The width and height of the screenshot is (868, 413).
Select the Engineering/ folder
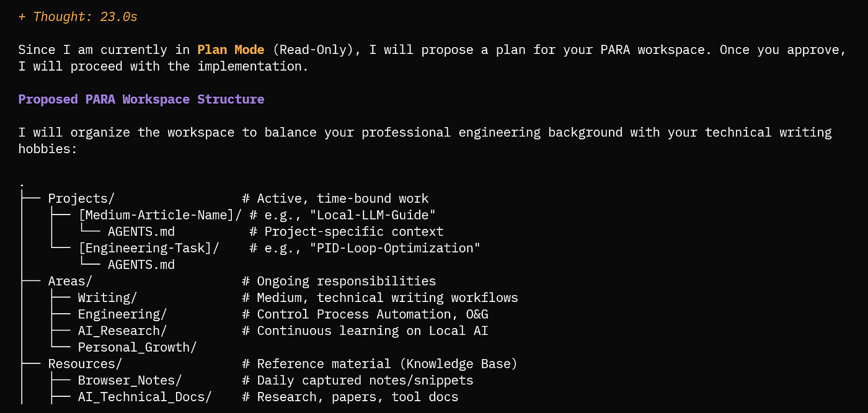(x=122, y=314)
